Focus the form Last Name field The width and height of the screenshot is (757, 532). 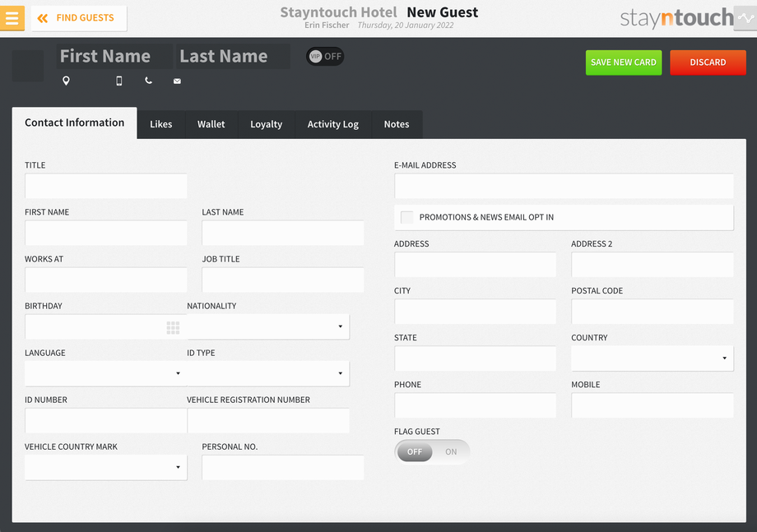coord(283,233)
